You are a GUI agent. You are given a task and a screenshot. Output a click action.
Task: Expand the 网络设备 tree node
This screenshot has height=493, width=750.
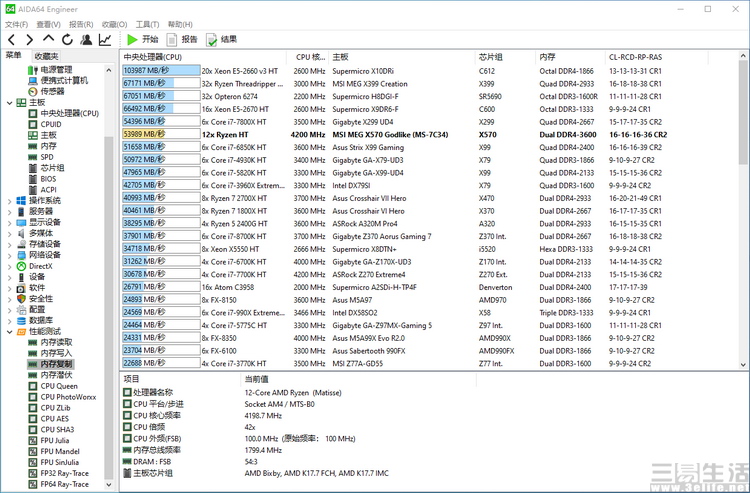10,255
